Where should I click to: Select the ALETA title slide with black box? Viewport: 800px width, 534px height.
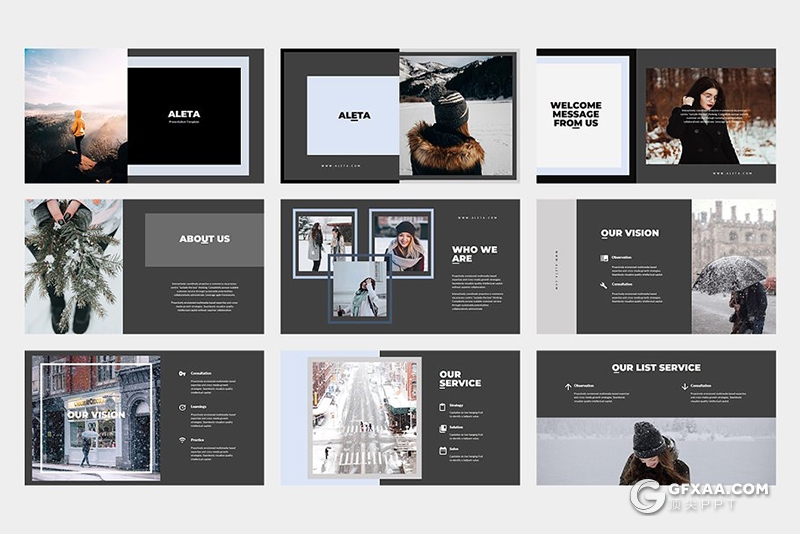[x=144, y=115]
